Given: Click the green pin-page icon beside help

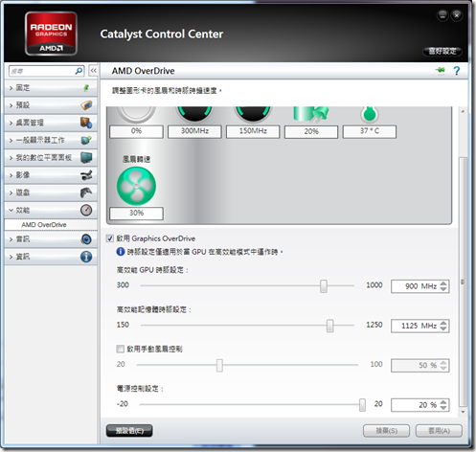Looking at the screenshot, I should point(441,70).
